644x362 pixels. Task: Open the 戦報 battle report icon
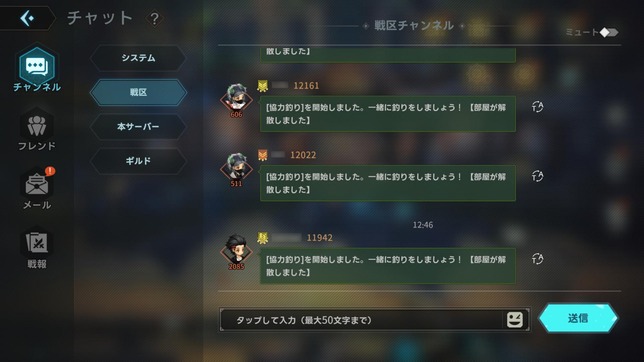(x=37, y=243)
